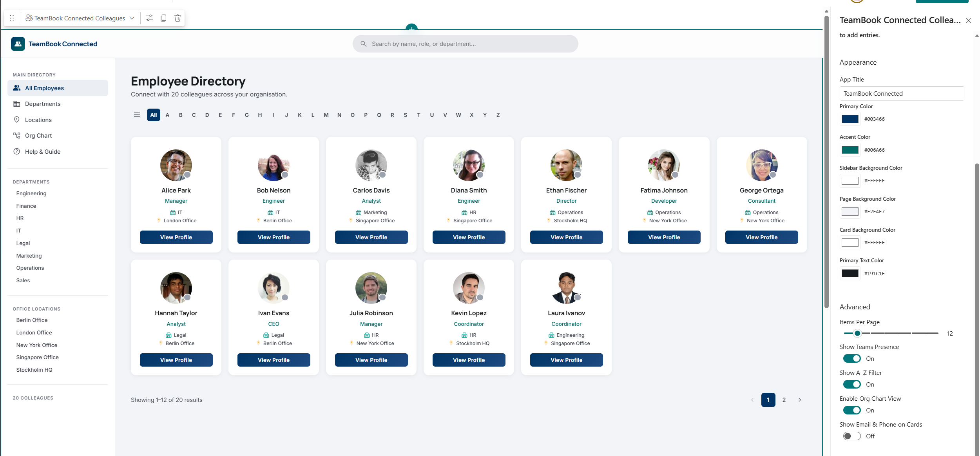The image size is (980, 456).
Task: Click the web part settings sliders icon
Action: pyautogui.click(x=149, y=18)
